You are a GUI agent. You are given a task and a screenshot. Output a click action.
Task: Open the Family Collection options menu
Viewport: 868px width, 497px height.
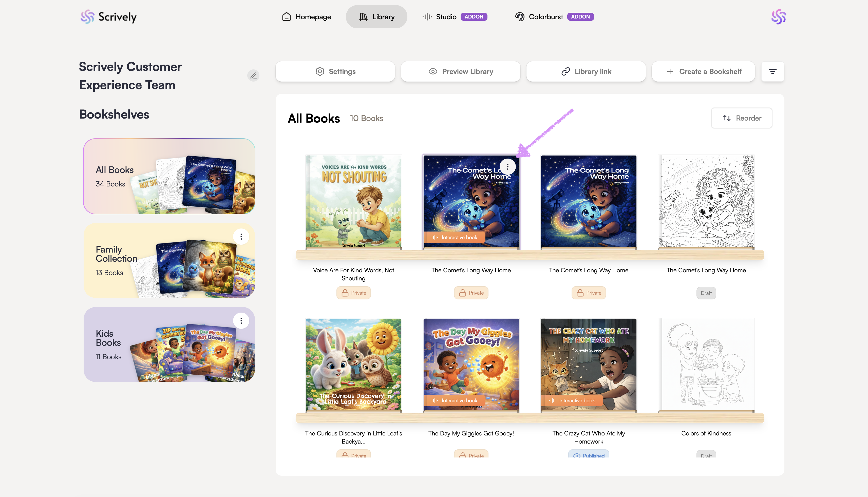241,237
